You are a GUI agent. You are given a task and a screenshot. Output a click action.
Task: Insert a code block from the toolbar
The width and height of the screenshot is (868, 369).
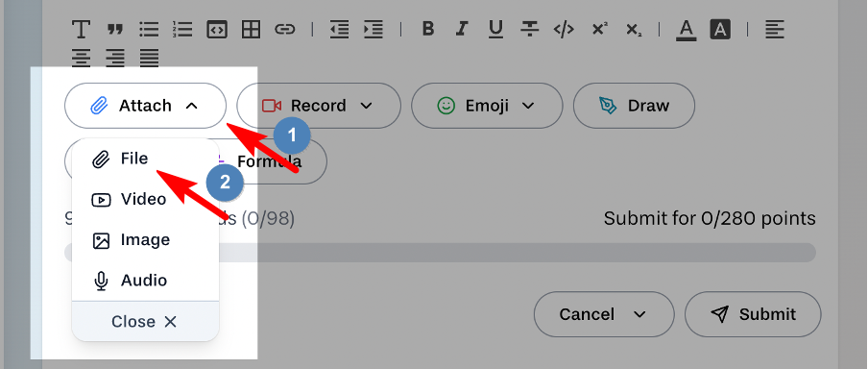[217, 30]
